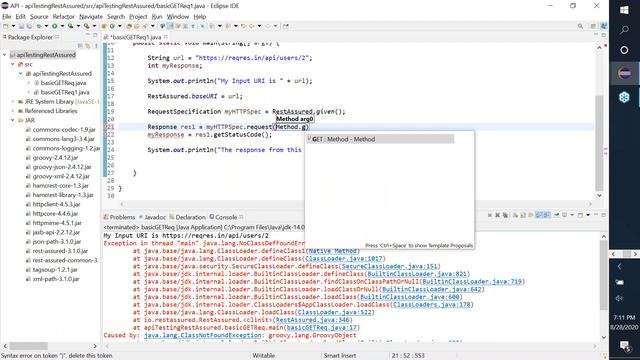Open dropdown arrow next to Run icon

tap(62, 26)
